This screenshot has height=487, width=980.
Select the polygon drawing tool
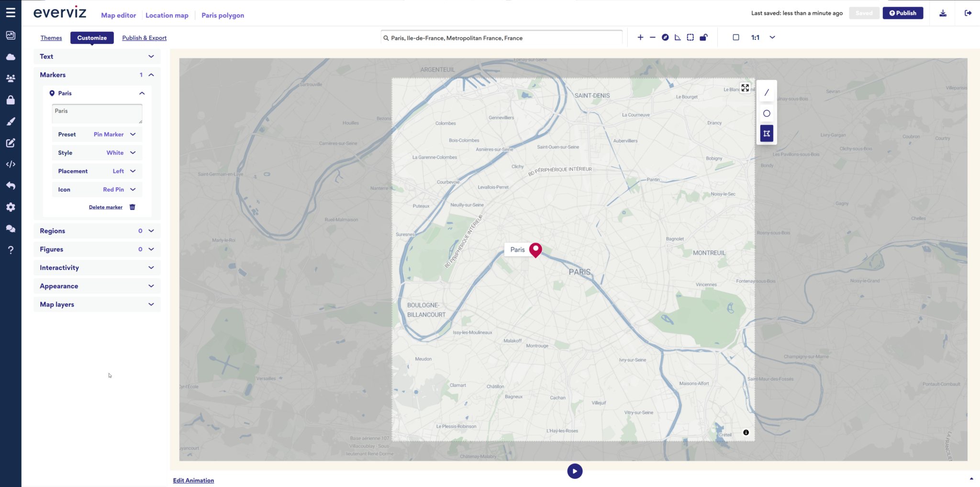pos(766,133)
